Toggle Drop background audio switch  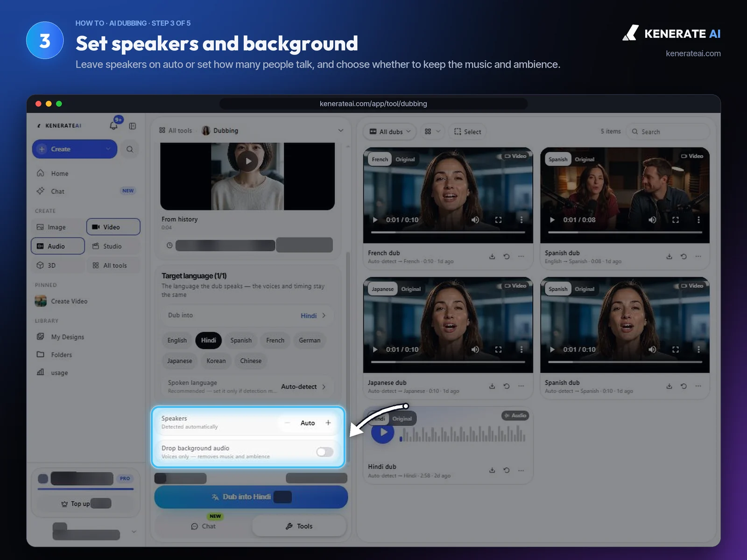pyautogui.click(x=324, y=452)
